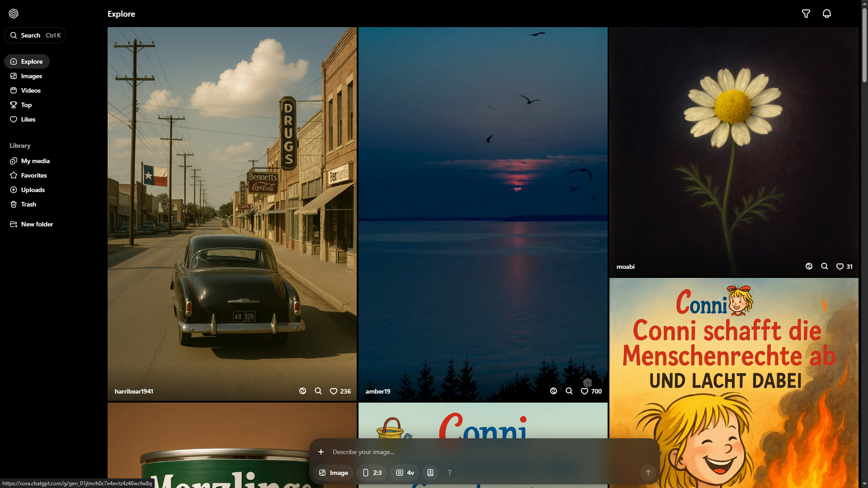Viewport: 868px width, 488px height.
Task: Open moabi's profile link
Action: tap(626, 267)
